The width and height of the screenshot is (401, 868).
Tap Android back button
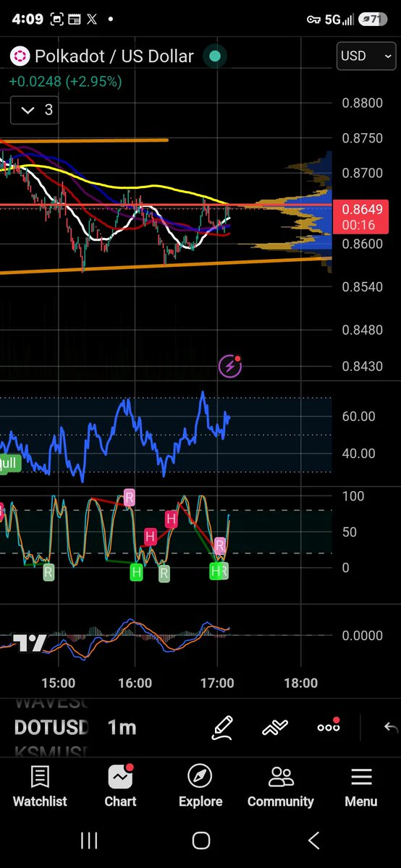coord(313,840)
